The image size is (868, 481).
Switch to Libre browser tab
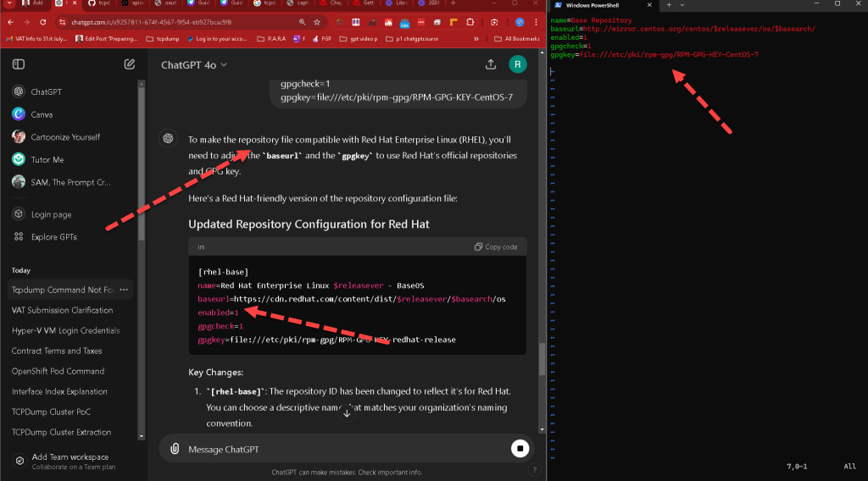[397, 3]
